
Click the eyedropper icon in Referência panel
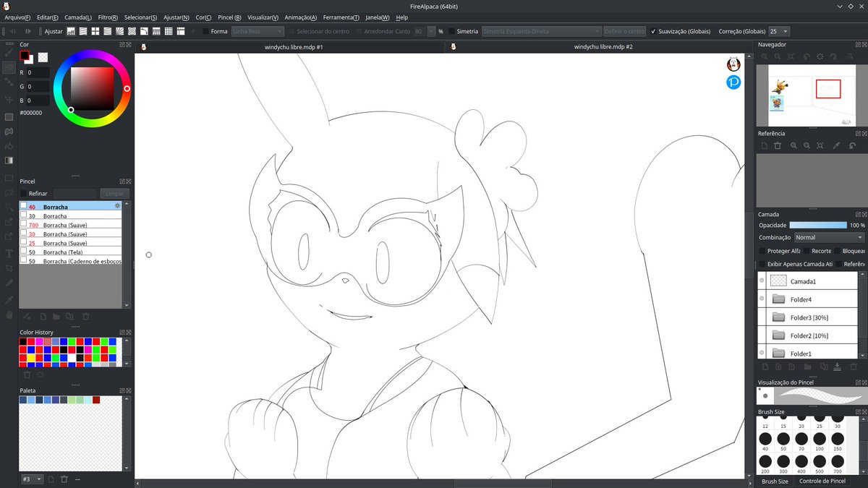(x=837, y=145)
